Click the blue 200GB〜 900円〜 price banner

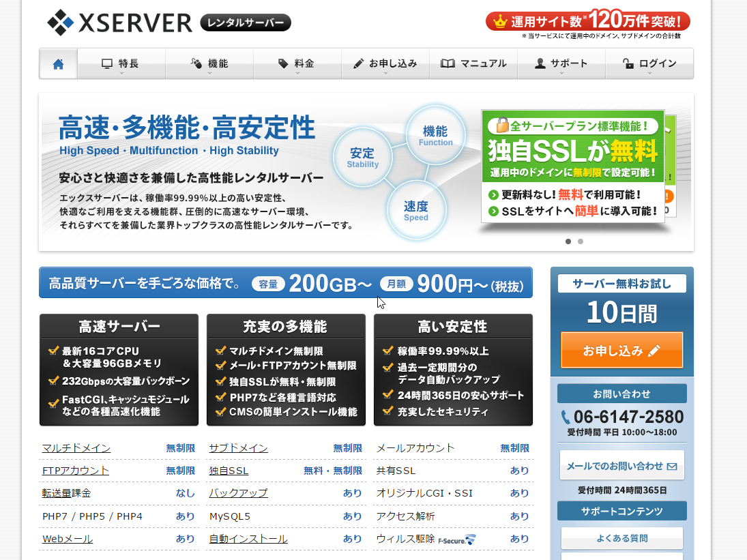[x=286, y=283]
